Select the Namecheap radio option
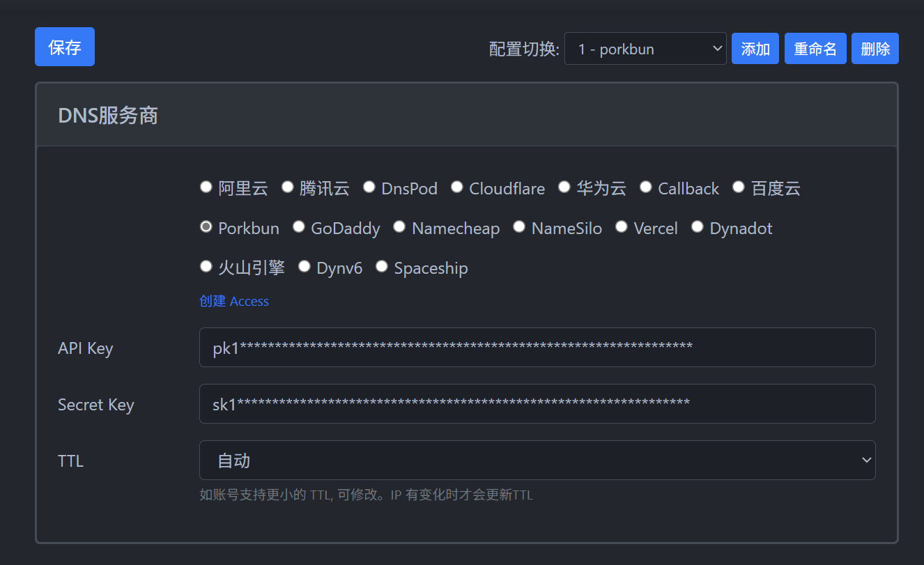 [x=399, y=226]
